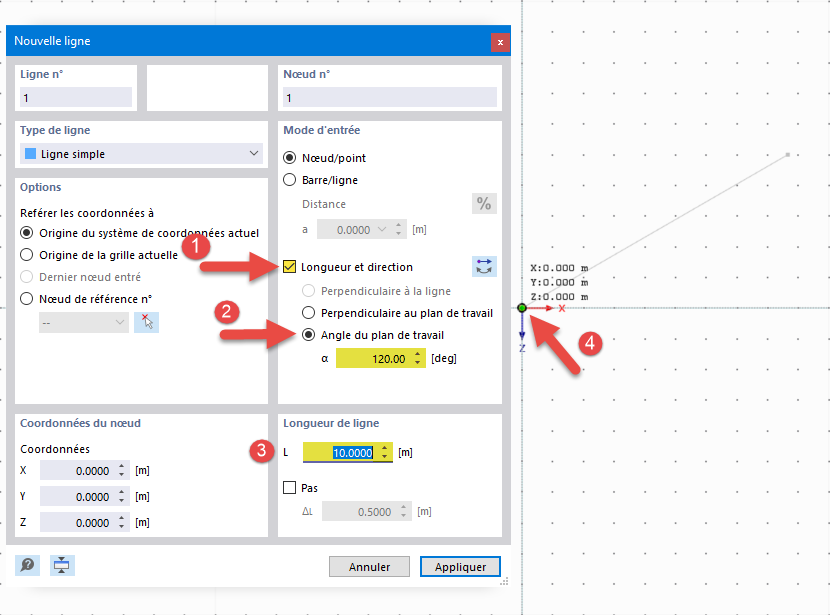Screen dimensions: 830x615
Task: Click the 'Référer les coordonnées à' label
Action: click(x=87, y=213)
